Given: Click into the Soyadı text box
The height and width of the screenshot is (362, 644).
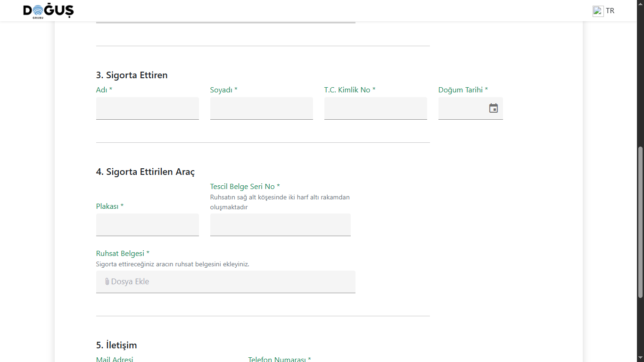Looking at the screenshot, I should [261, 108].
